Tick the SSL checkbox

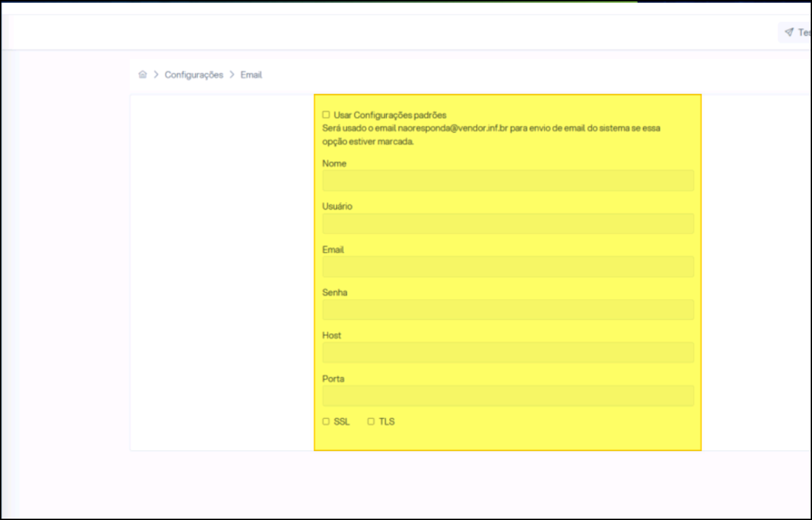(326, 421)
